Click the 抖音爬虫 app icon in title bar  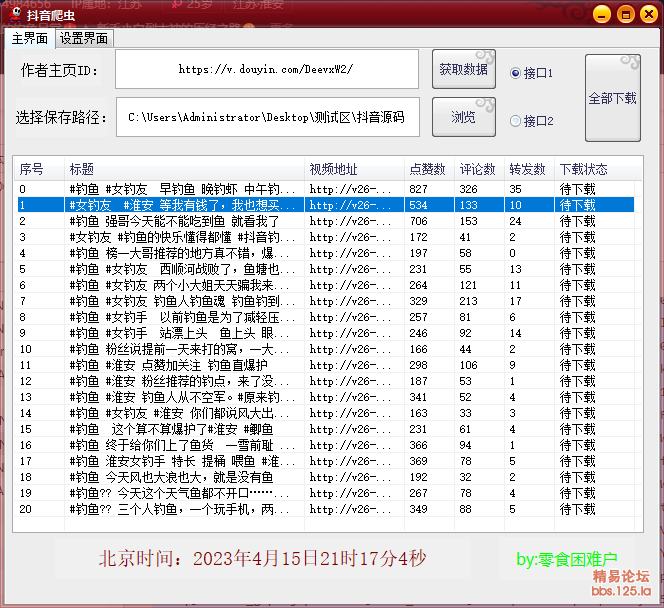click(x=15, y=14)
